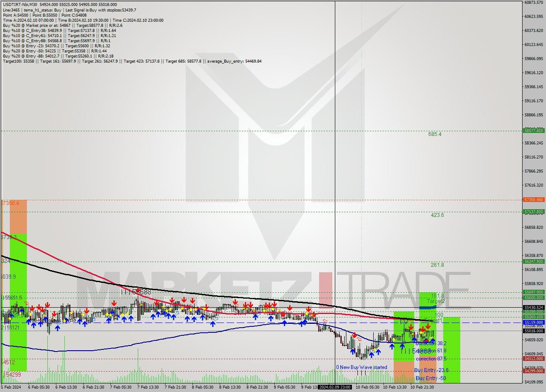Click the correction 38.2 label

pos(431,343)
